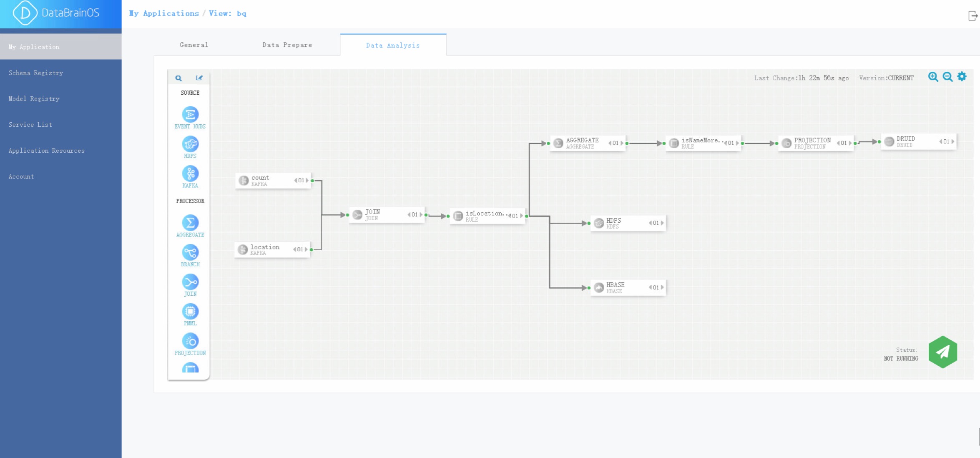Viewport: 980px width, 458px height.
Task: Toggle the palette edit mode icon
Action: [x=199, y=78]
